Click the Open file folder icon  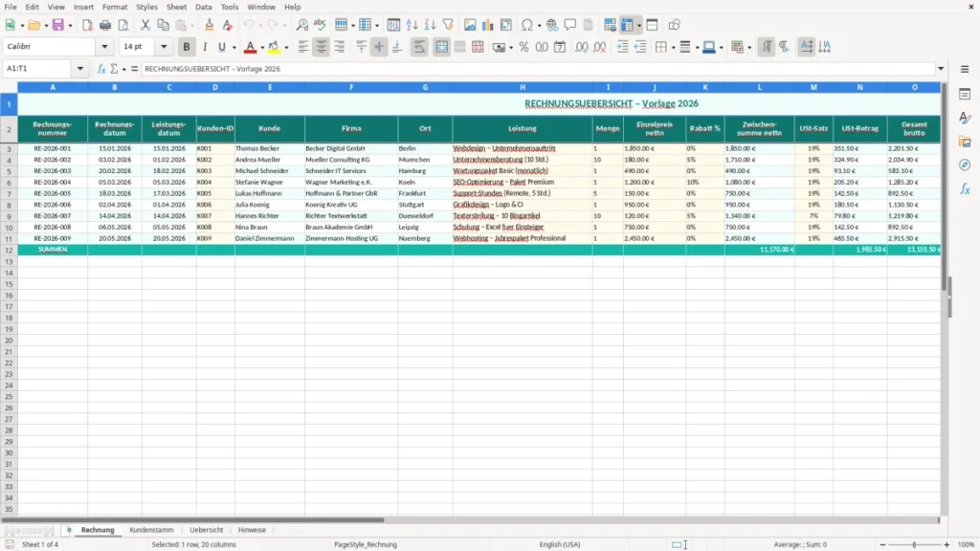pyautogui.click(x=33, y=25)
